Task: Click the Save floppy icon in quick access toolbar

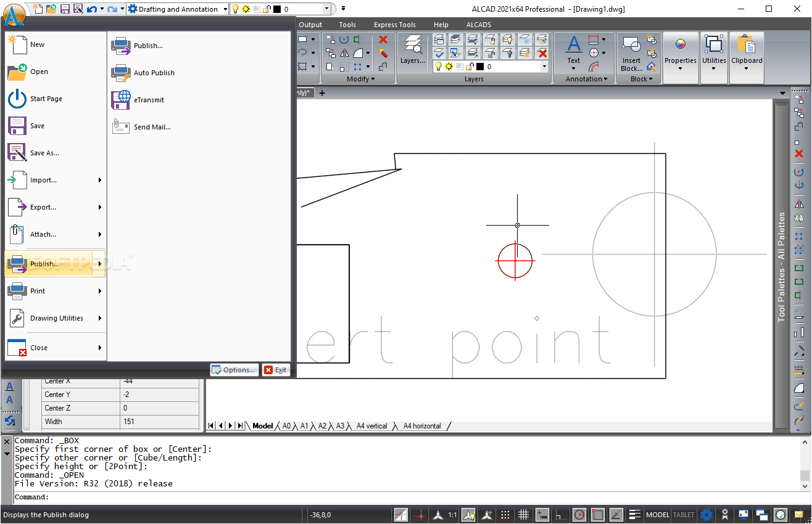Action: click(65, 9)
